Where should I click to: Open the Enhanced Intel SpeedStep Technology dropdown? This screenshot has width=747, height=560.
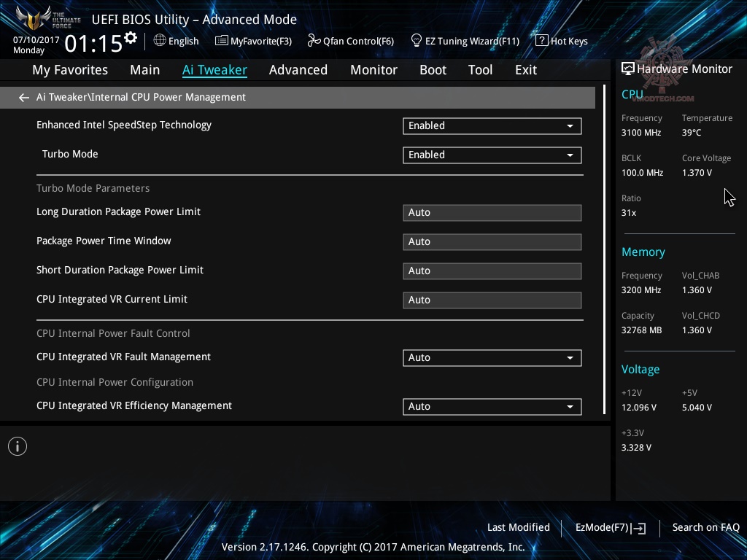tap(492, 125)
